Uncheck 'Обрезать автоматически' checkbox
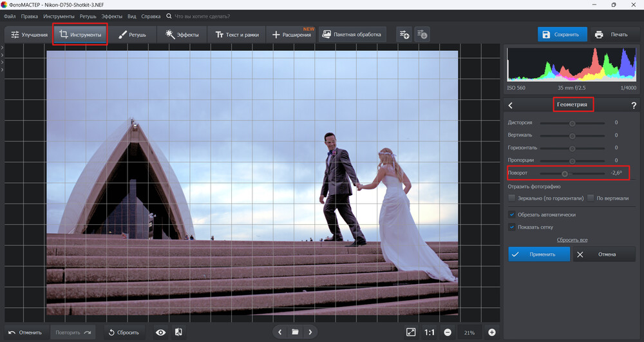Viewport: 644px width, 342px height. click(x=512, y=214)
